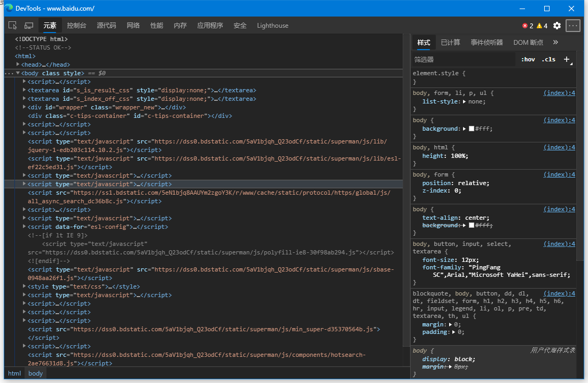Select the div c-tips-container row
This screenshot has width=588, height=383.
click(x=130, y=116)
